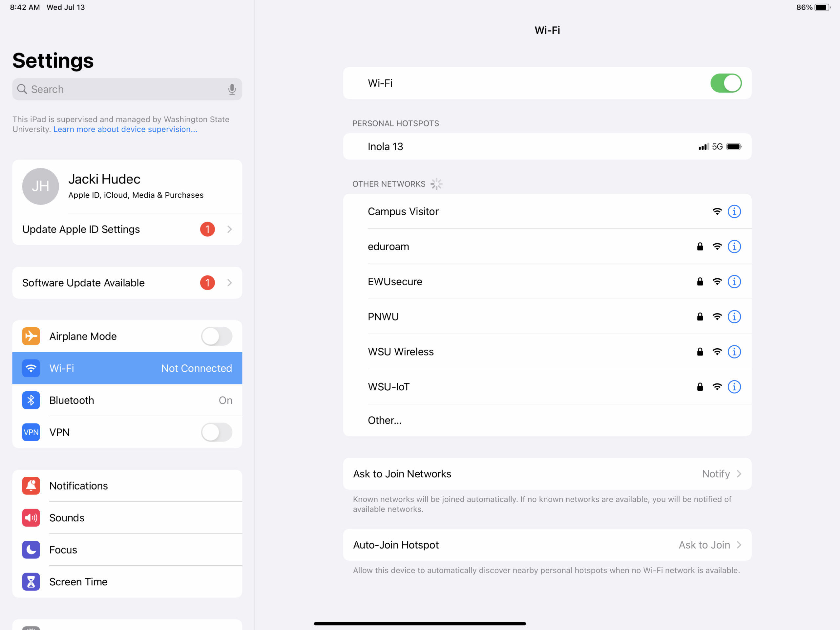The image size is (840, 630).
Task: Tap the Not Connected status text
Action: click(x=196, y=368)
